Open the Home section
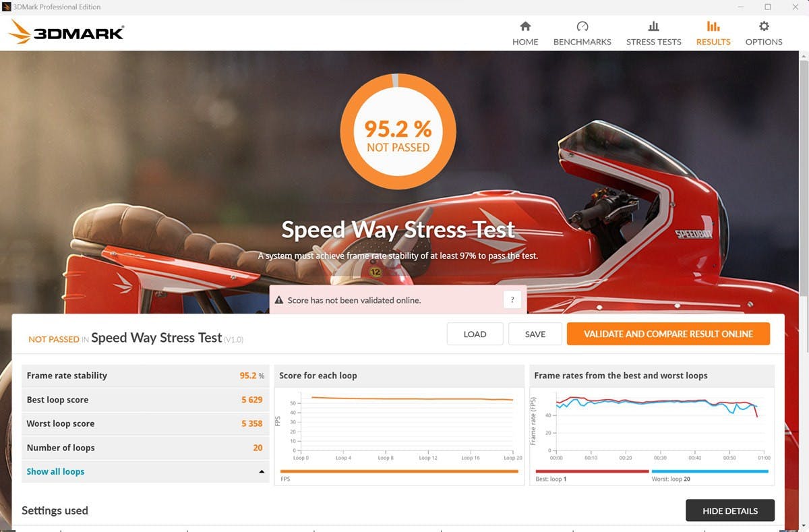 coord(525,33)
